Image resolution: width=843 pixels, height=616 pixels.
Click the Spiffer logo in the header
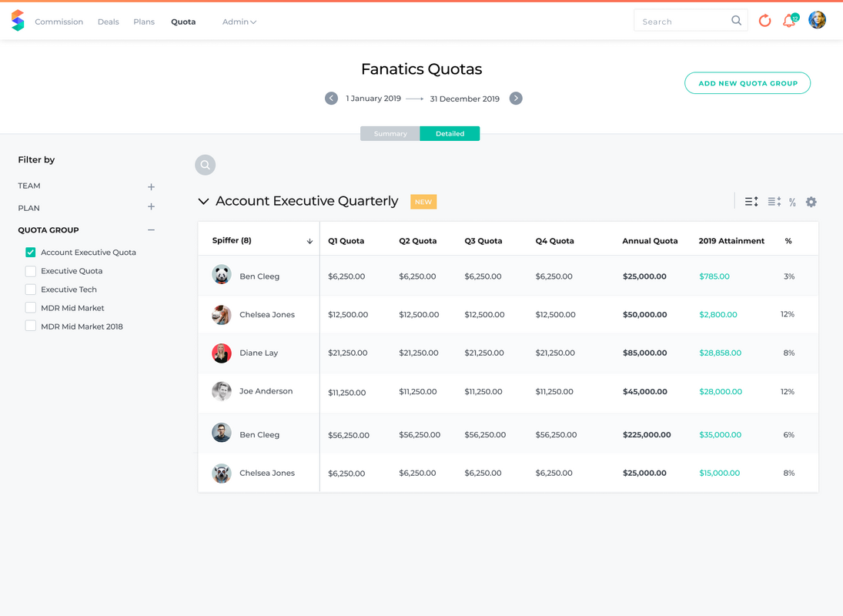click(17, 19)
